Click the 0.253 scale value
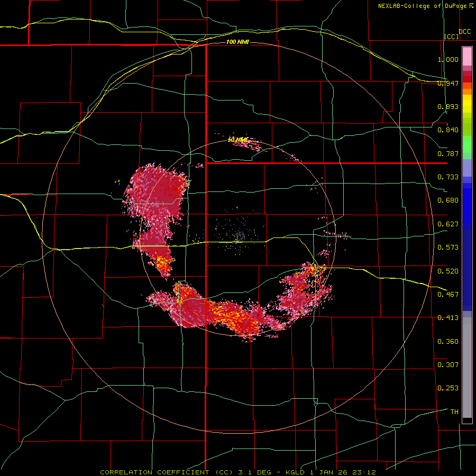This screenshot has height=476, width=476. [448, 388]
